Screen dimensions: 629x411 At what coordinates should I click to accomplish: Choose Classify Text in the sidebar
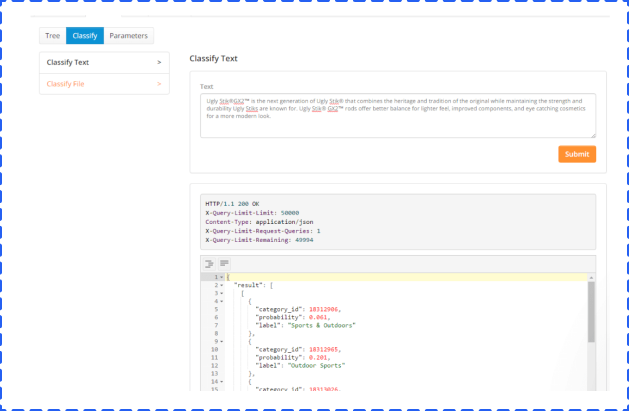click(x=89, y=62)
